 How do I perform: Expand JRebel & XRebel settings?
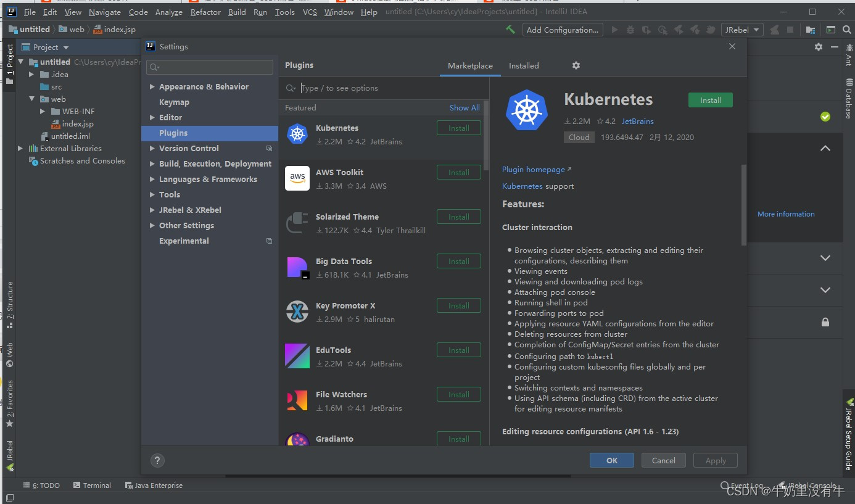point(152,210)
